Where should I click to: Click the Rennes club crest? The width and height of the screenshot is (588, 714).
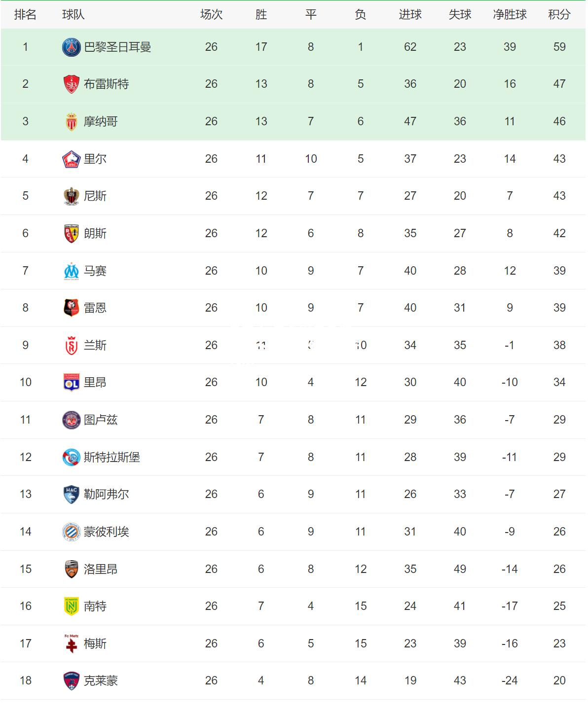tap(72, 308)
